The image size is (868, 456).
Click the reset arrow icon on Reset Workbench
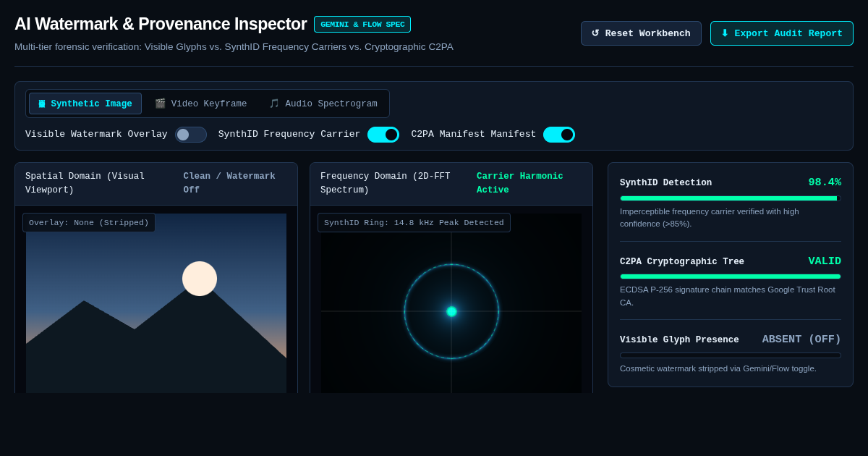pos(595,33)
